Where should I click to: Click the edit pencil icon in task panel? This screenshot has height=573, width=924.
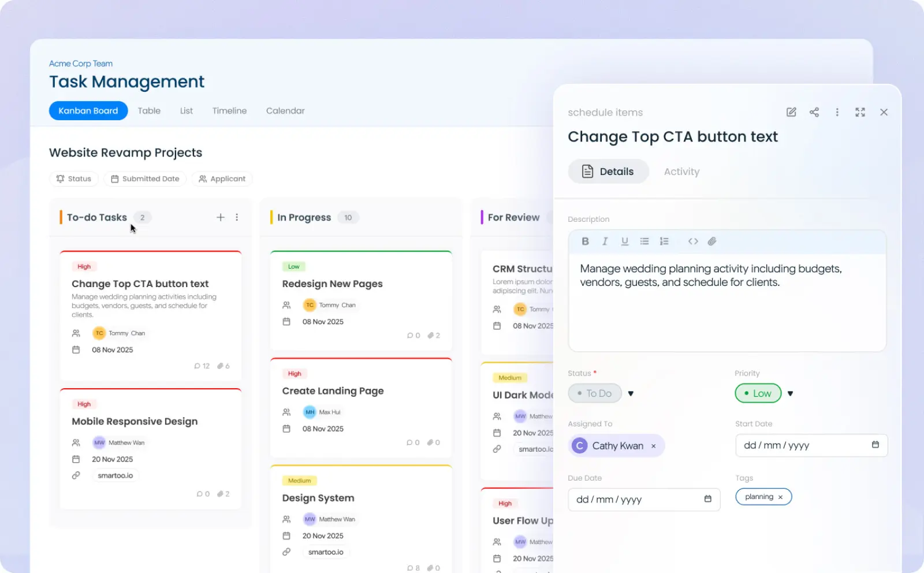click(791, 112)
